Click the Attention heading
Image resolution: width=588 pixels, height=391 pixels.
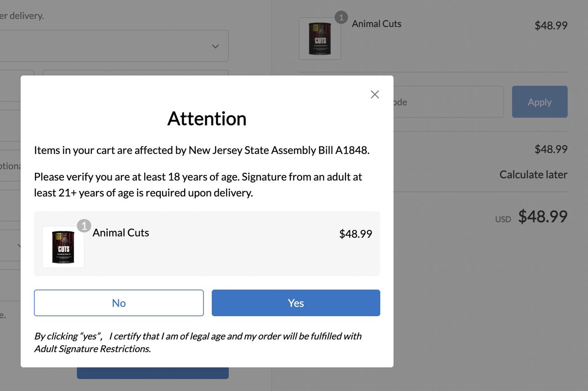pos(207,118)
